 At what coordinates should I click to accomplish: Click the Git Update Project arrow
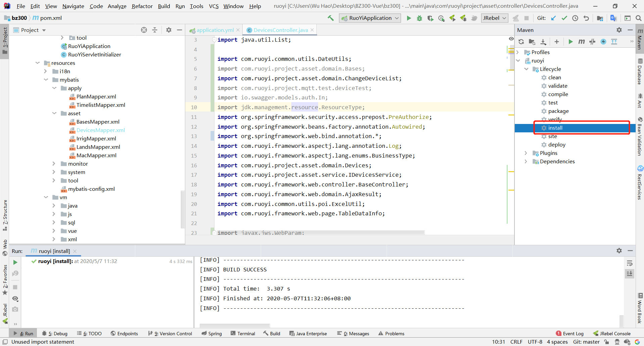[553, 18]
